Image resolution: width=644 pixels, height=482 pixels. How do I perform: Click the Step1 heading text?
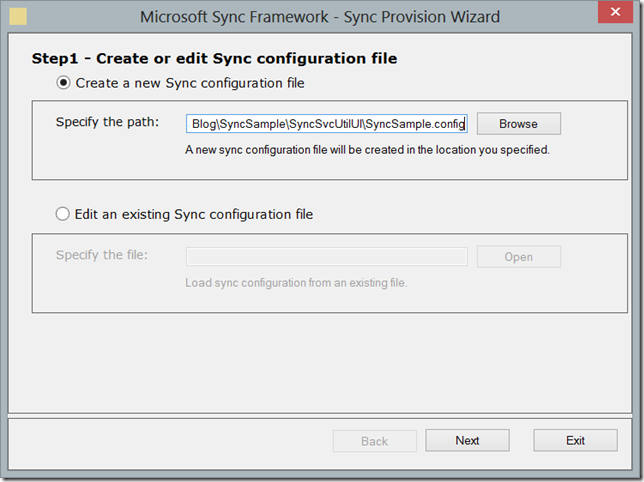pos(214,59)
